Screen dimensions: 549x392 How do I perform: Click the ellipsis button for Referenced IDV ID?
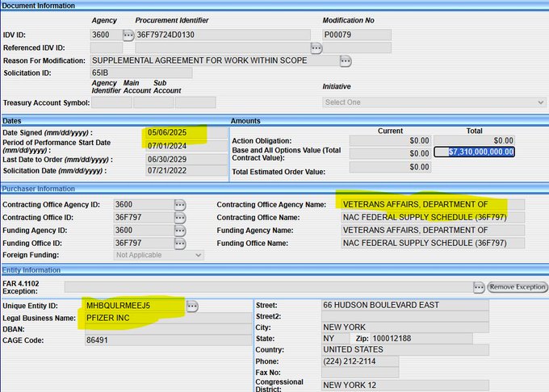pyautogui.click(x=316, y=48)
